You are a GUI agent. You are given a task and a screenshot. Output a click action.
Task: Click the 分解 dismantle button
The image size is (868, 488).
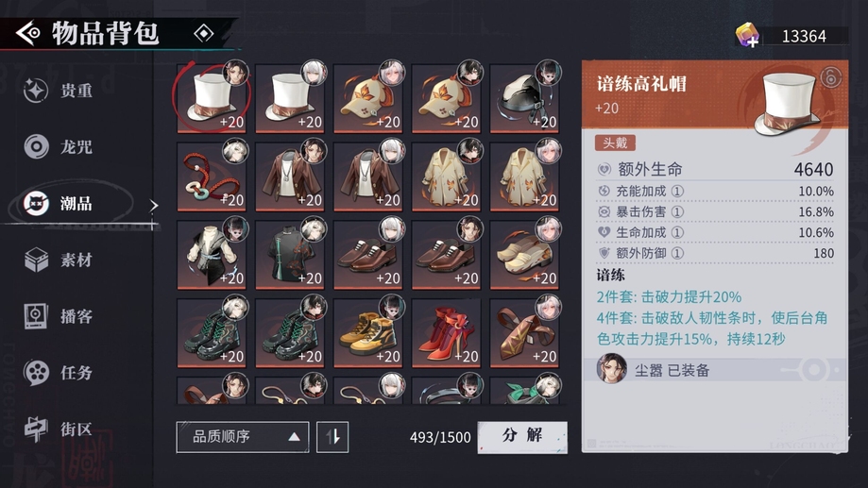pyautogui.click(x=522, y=437)
